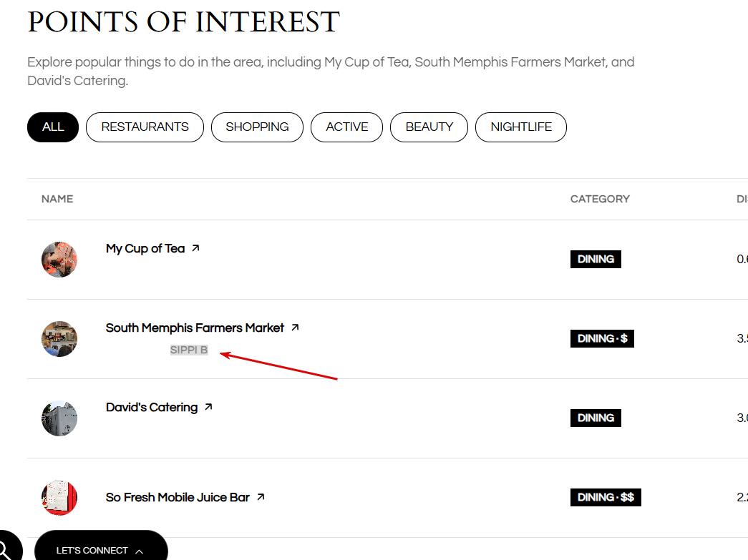
Task: Switch to the ACTIVE filter
Action: (347, 127)
